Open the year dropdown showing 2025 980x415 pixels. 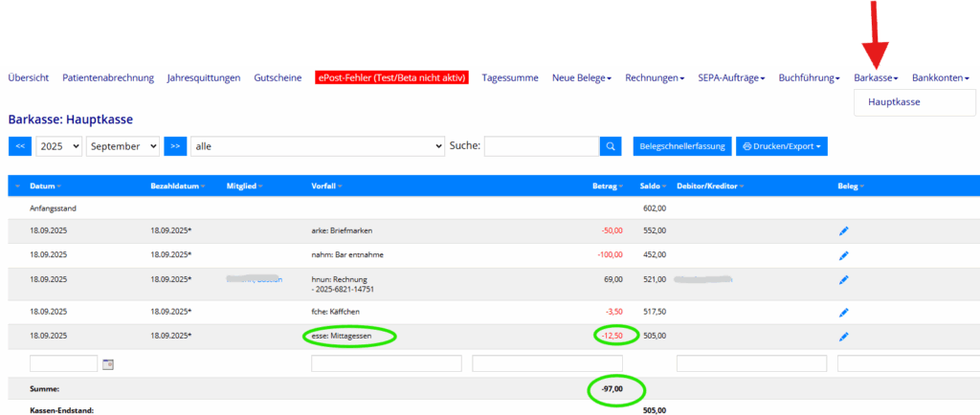click(58, 146)
